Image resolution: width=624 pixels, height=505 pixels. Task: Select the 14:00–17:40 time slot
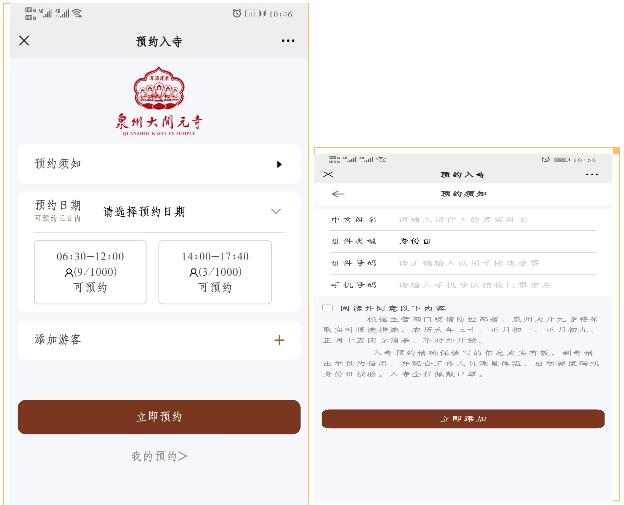(x=215, y=271)
